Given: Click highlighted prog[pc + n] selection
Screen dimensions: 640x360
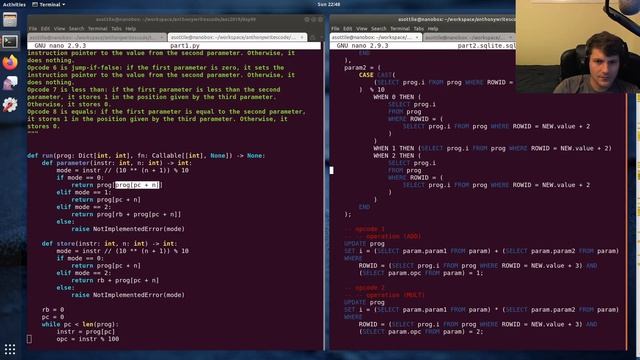Looking at the screenshot, I should [x=137, y=185].
